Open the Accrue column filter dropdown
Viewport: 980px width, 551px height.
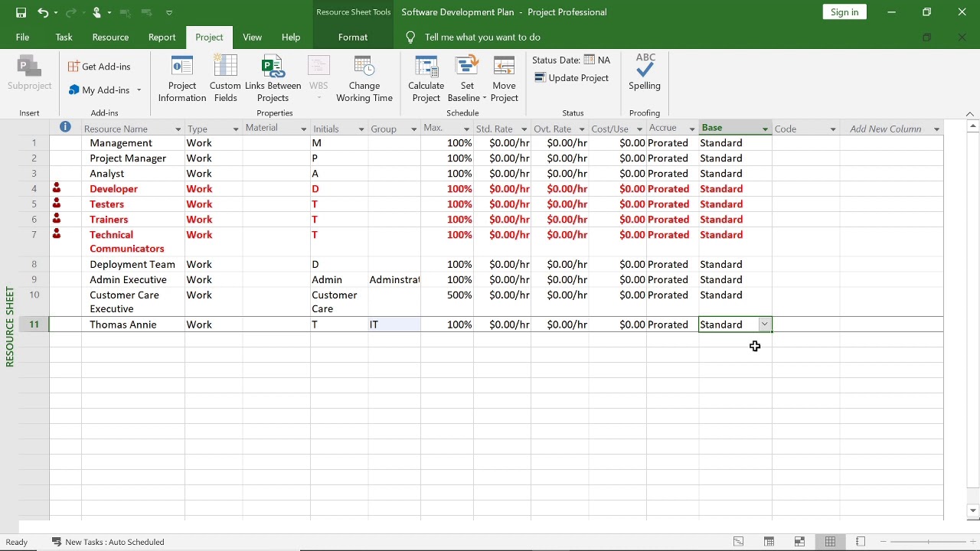coord(691,129)
